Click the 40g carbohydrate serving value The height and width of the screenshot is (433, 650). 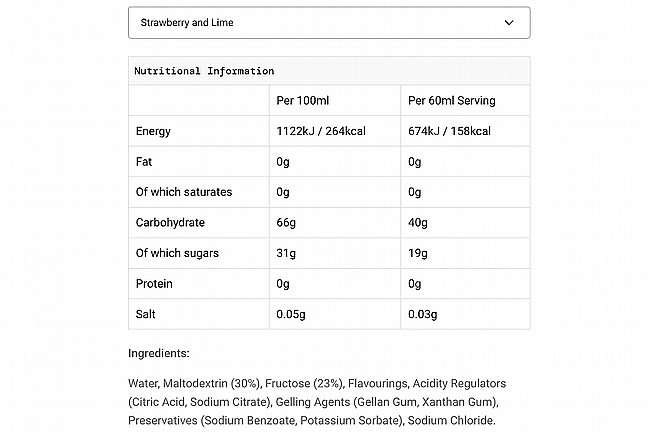coord(418,223)
